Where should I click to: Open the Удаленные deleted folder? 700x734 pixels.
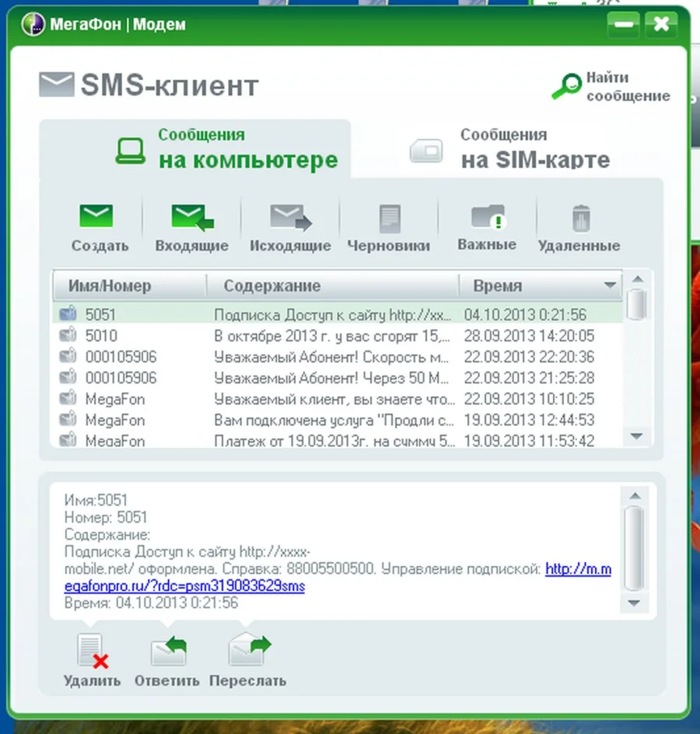[x=580, y=218]
